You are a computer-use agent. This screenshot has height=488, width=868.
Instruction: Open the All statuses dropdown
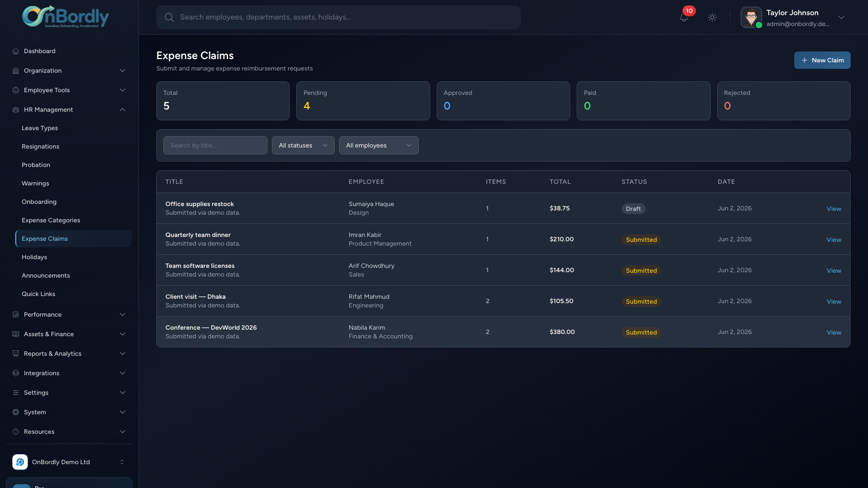pos(303,145)
